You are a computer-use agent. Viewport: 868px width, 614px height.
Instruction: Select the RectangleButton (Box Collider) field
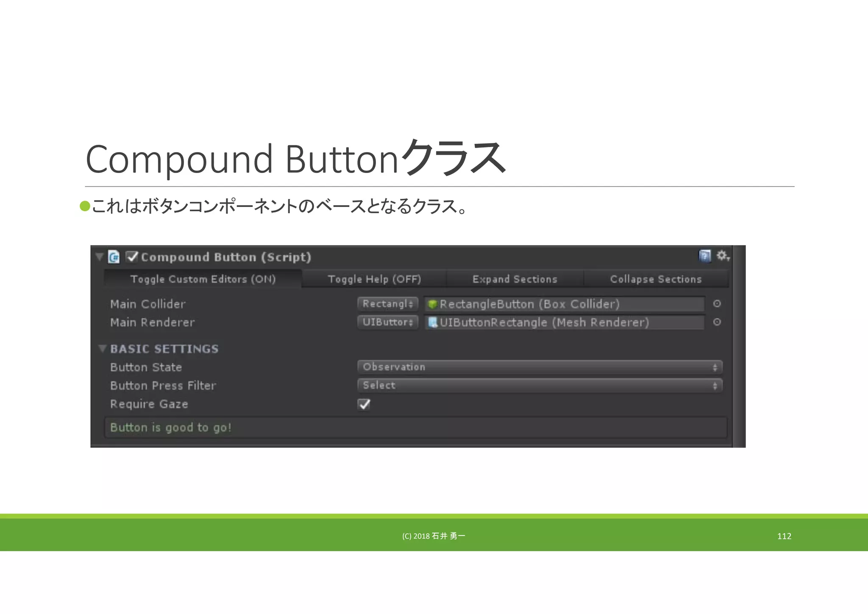(x=565, y=304)
